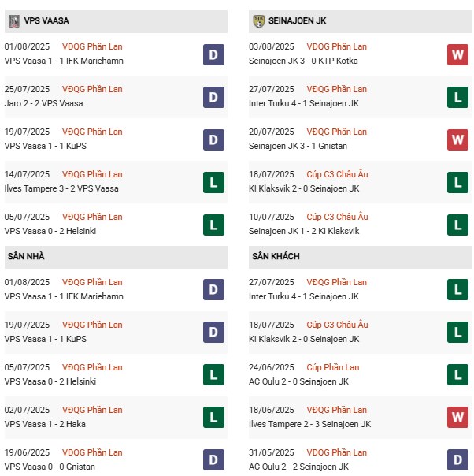Click the W badge for Seinajoen JK–Gnistan

pos(457,139)
